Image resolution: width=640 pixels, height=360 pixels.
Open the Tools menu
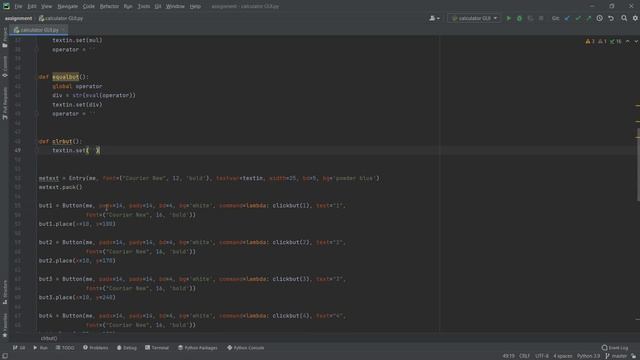click(144, 7)
